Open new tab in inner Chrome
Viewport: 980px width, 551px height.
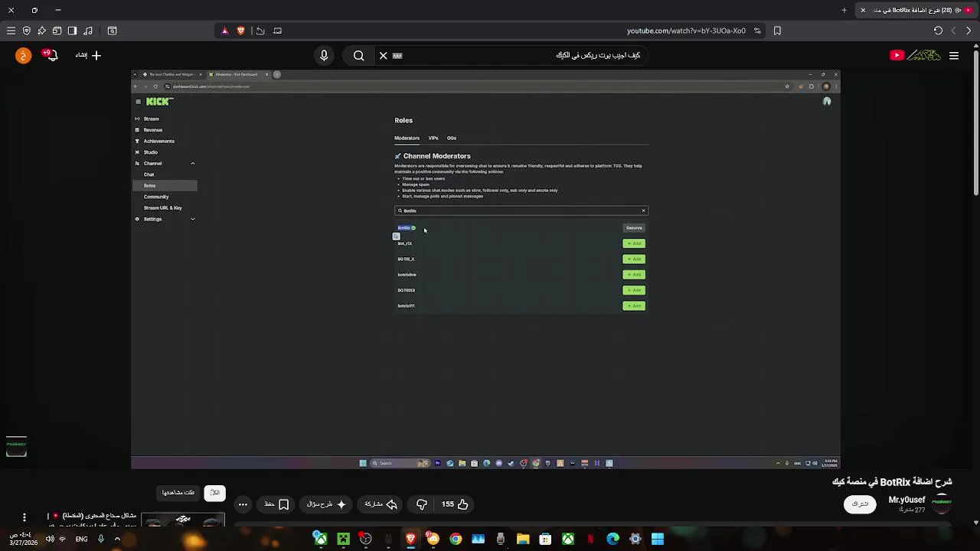(x=277, y=74)
